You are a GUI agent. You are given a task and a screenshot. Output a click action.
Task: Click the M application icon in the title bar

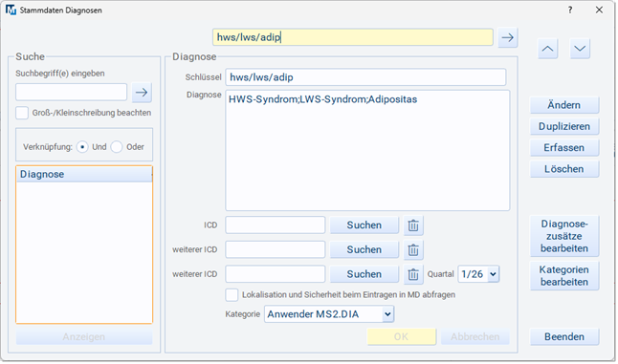[11, 10]
